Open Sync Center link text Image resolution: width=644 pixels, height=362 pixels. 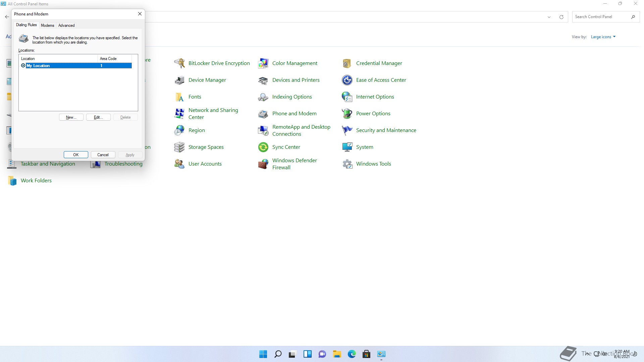pyautogui.click(x=286, y=147)
